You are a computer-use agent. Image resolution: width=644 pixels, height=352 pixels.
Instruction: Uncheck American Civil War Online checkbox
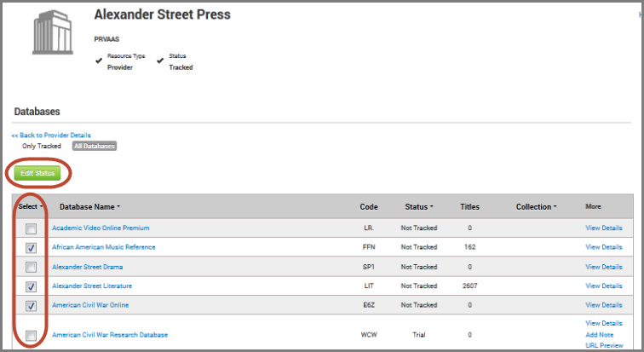(x=31, y=306)
